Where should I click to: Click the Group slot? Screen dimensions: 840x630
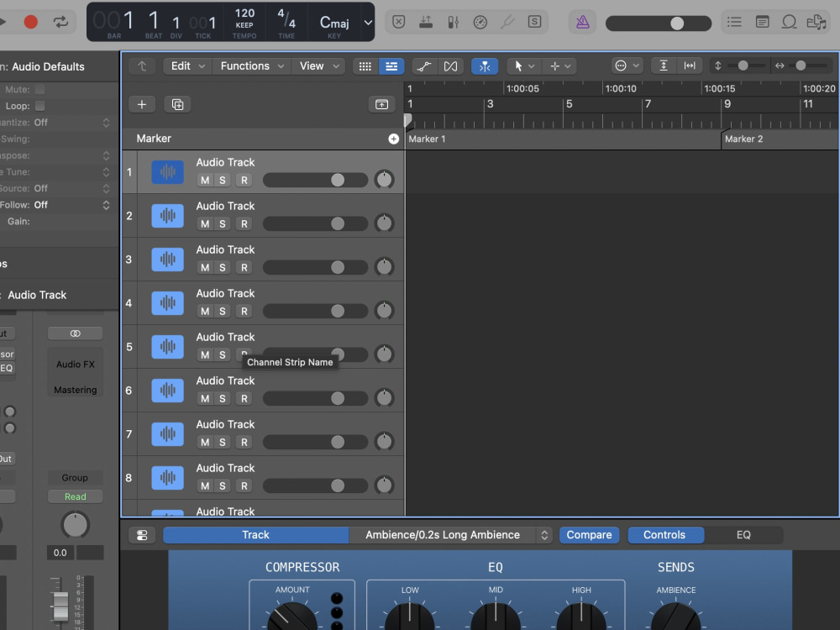[75, 478]
